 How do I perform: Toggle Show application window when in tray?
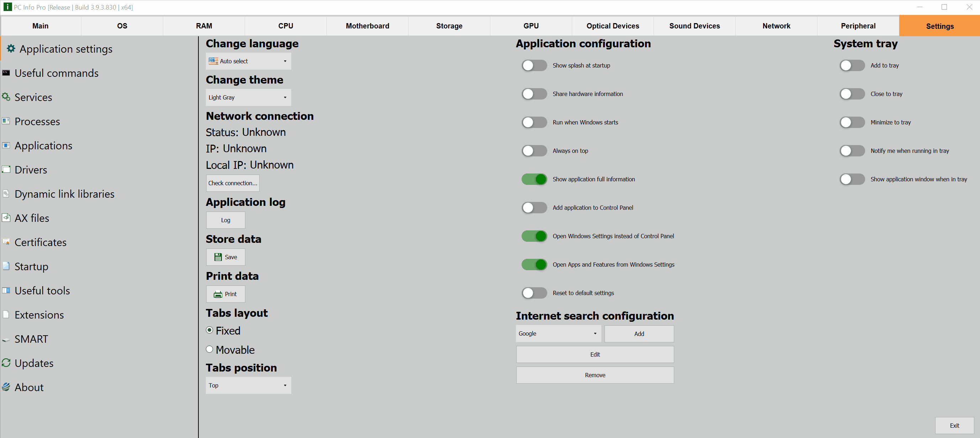pyautogui.click(x=852, y=179)
